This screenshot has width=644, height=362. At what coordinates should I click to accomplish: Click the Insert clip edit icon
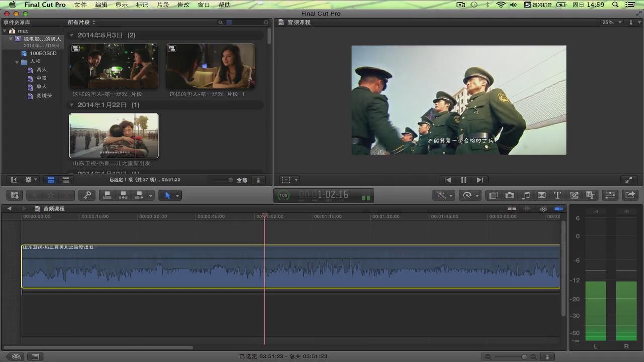click(123, 195)
